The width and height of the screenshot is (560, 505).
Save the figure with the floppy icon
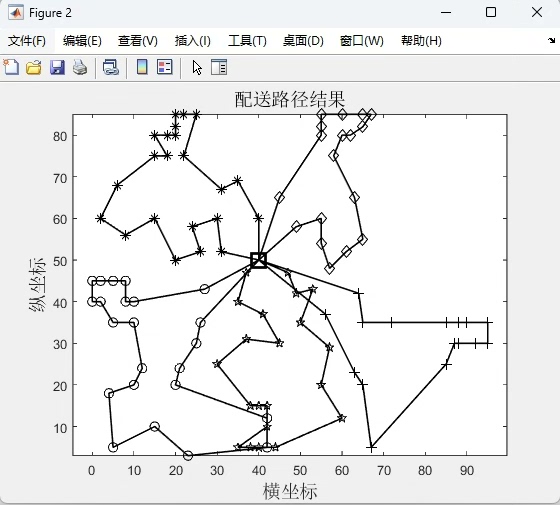[57, 67]
